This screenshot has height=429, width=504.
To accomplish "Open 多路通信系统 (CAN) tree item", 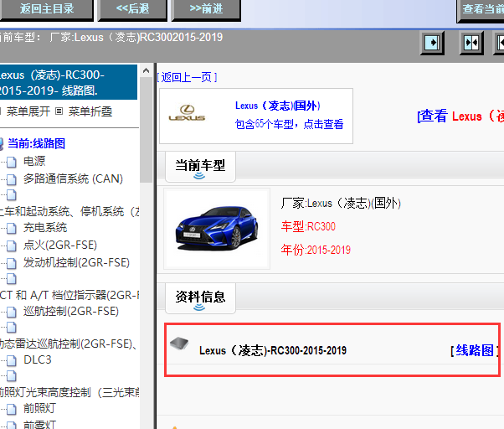I will [73, 178].
